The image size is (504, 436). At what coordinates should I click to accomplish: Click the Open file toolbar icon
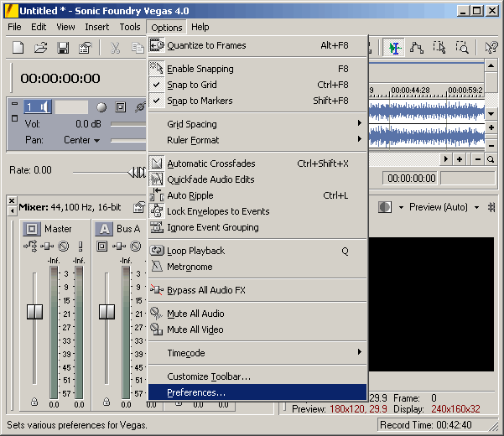pyautogui.click(x=40, y=48)
